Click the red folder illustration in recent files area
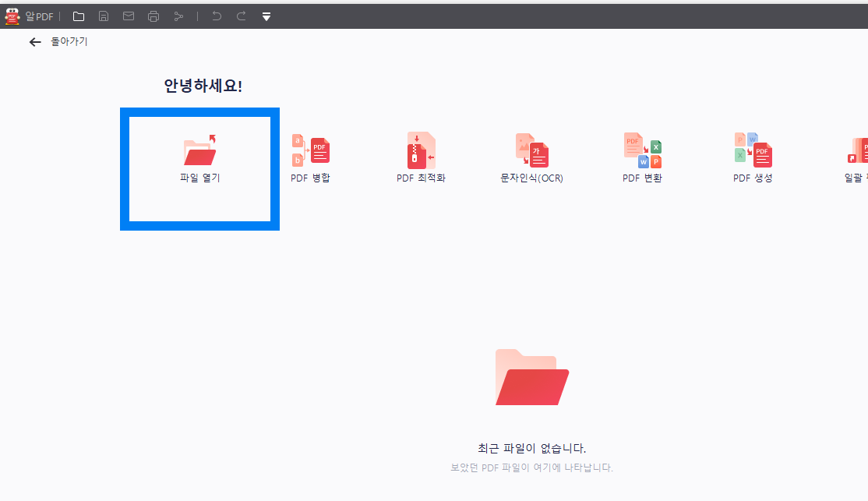 (531, 377)
